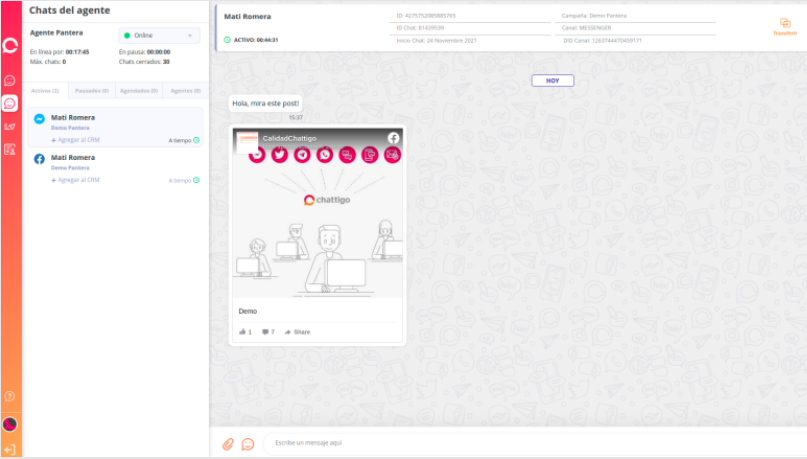Open the highlighted agent chats sidebar icon
This screenshot has height=459, width=807.
10,103
